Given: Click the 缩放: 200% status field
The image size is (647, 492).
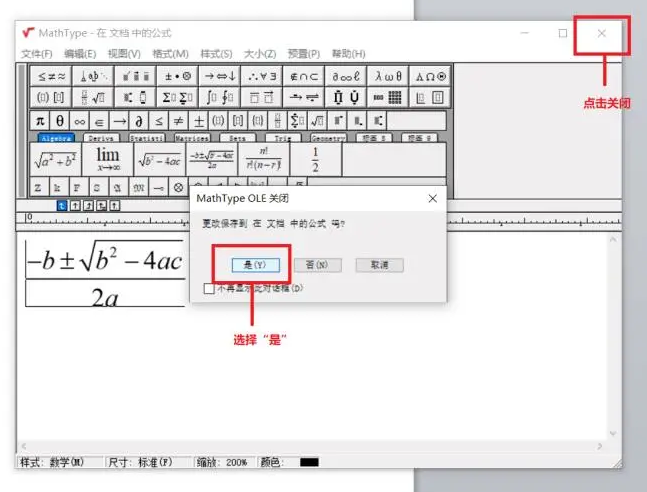Looking at the screenshot, I should coord(224,462).
